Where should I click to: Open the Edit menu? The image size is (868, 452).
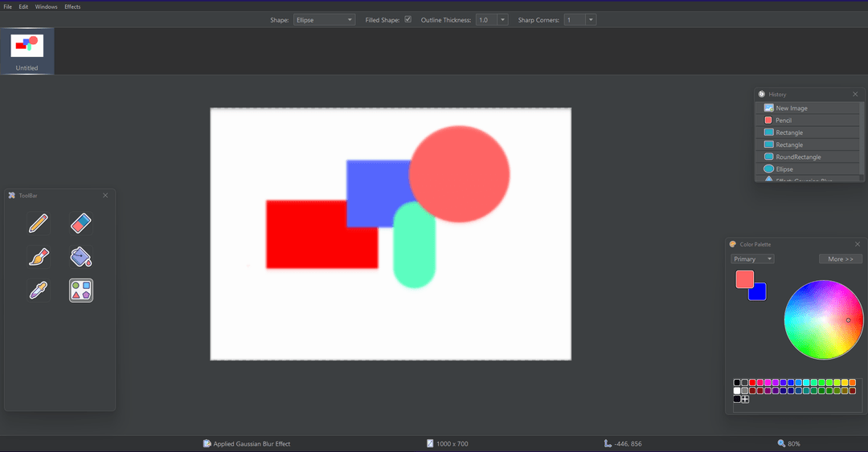pyautogui.click(x=23, y=6)
